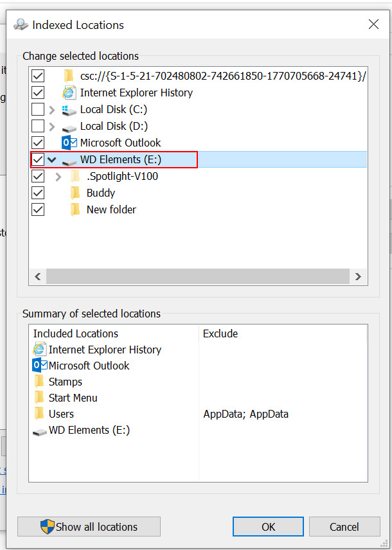The height and width of the screenshot is (550, 392).
Task: Click the Indexed Locations title bar icon
Action: [21, 25]
